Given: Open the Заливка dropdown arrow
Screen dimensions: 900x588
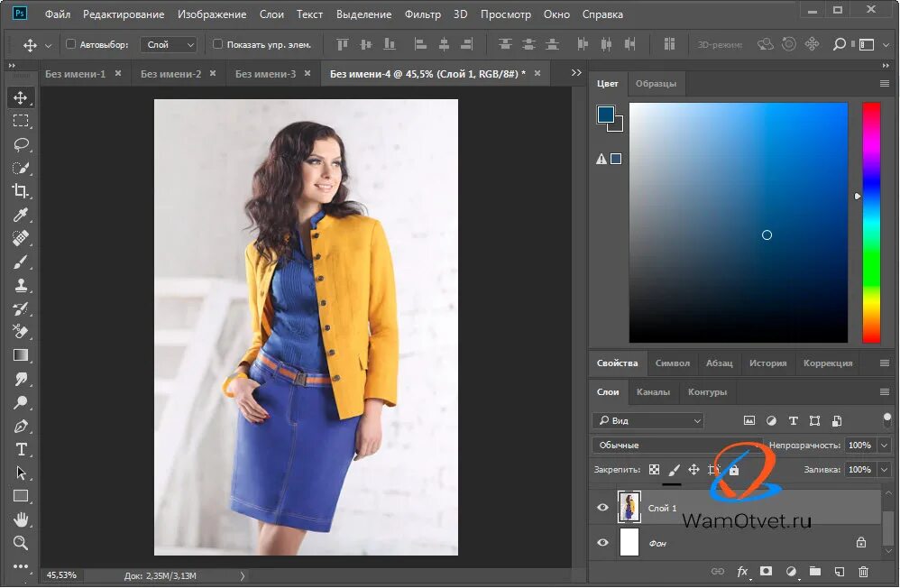Looking at the screenshot, I should (884, 470).
